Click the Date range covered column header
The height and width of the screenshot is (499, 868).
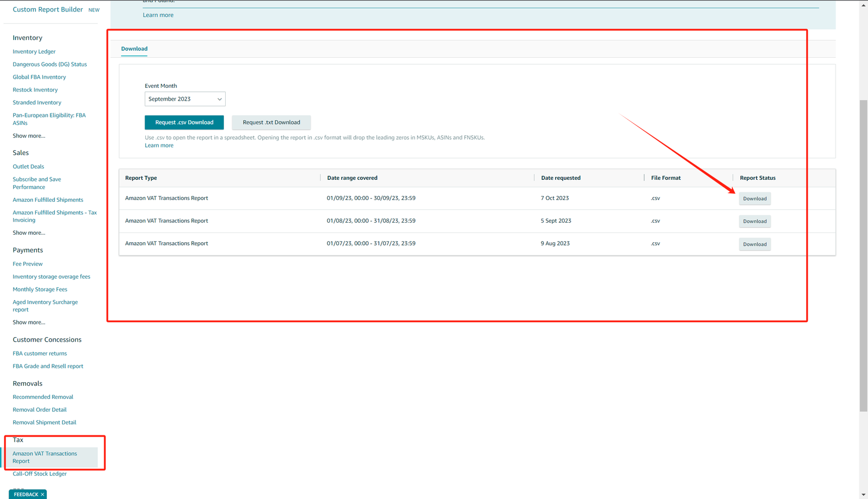[352, 178]
